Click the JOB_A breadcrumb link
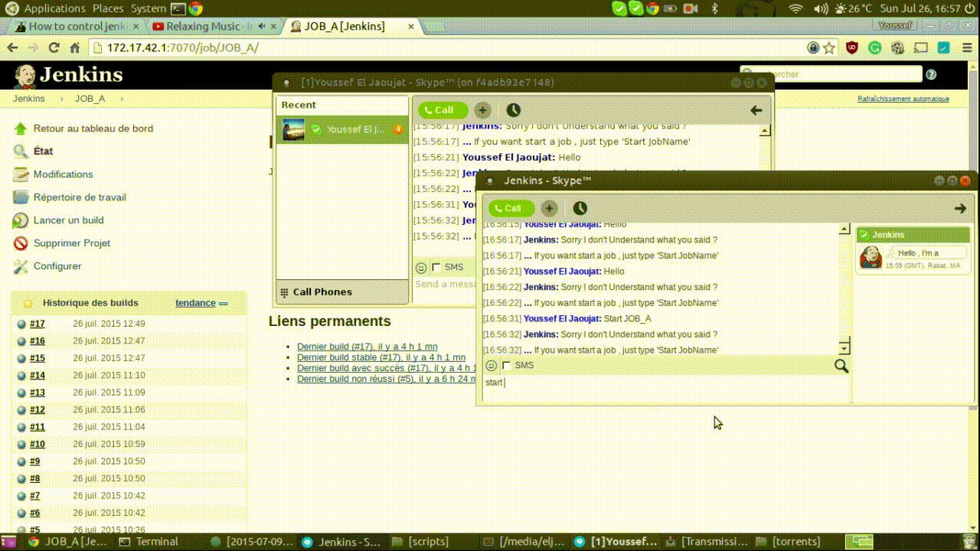Image resolution: width=980 pixels, height=551 pixels. (90, 99)
